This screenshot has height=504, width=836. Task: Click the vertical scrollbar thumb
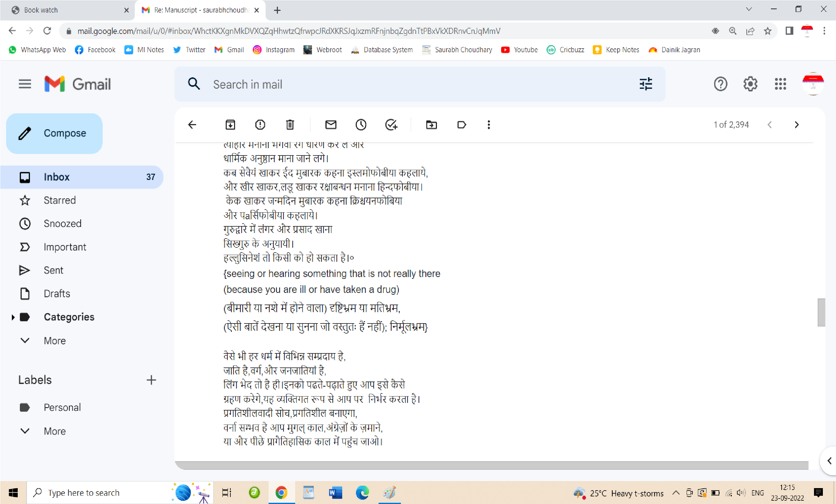[821, 312]
